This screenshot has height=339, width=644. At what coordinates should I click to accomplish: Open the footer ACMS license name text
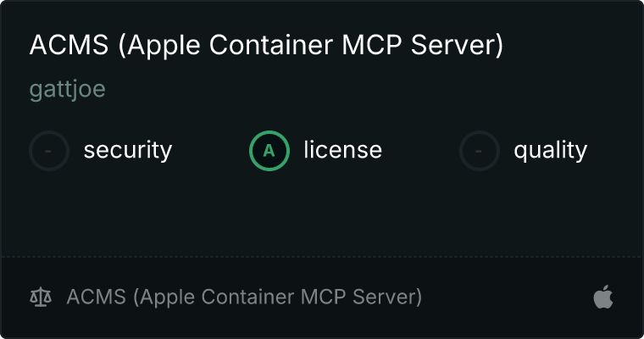[244, 297]
